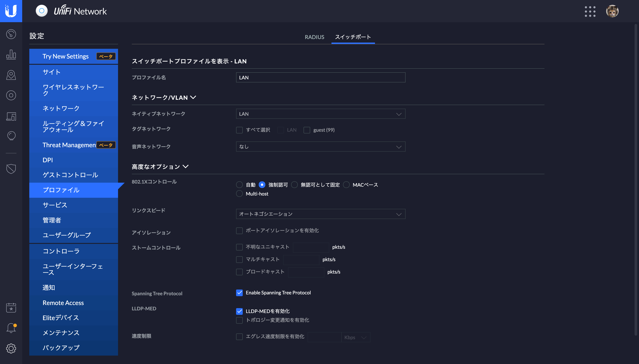Open the apps grid icon
This screenshot has width=639, height=364.
[x=590, y=12]
